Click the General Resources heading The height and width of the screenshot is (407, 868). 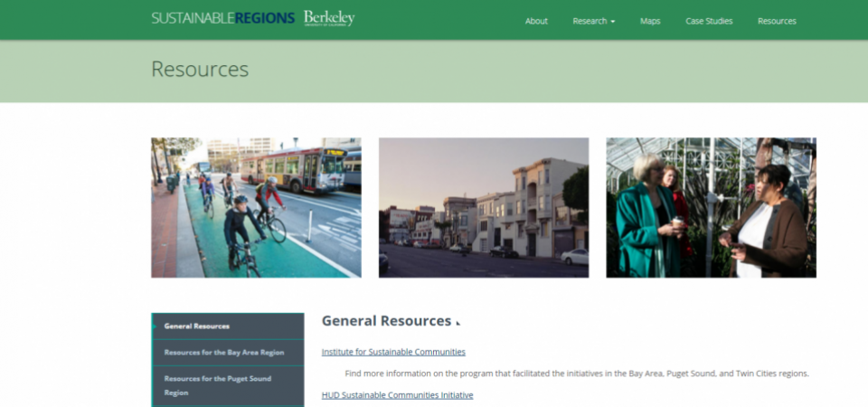pyautogui.click(x=386, y=321)
